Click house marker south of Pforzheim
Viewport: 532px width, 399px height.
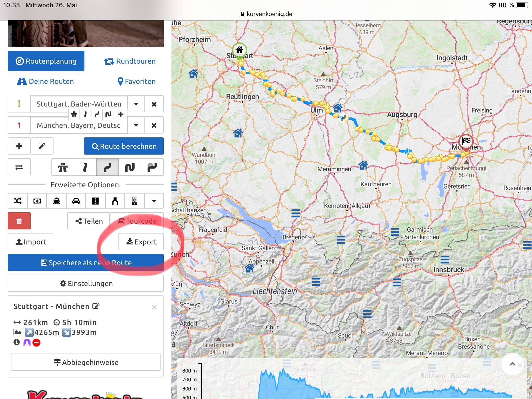pos(193,74)
